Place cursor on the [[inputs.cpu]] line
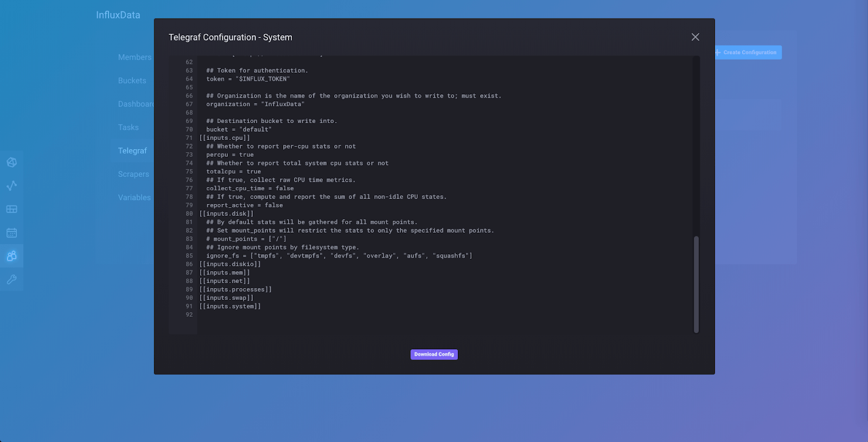This screenshot has width=868, height=442. pyautogui.click(x=225, y=138)
